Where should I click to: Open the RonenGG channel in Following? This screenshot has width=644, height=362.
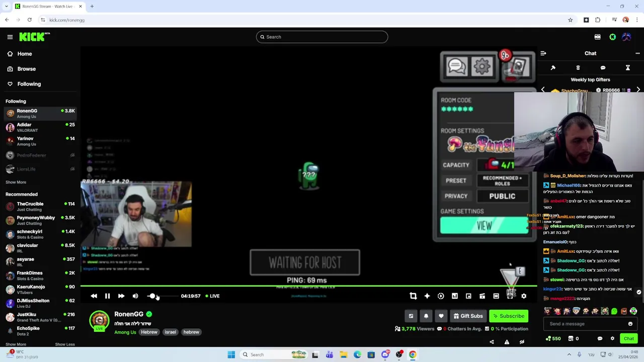point(40,114)
